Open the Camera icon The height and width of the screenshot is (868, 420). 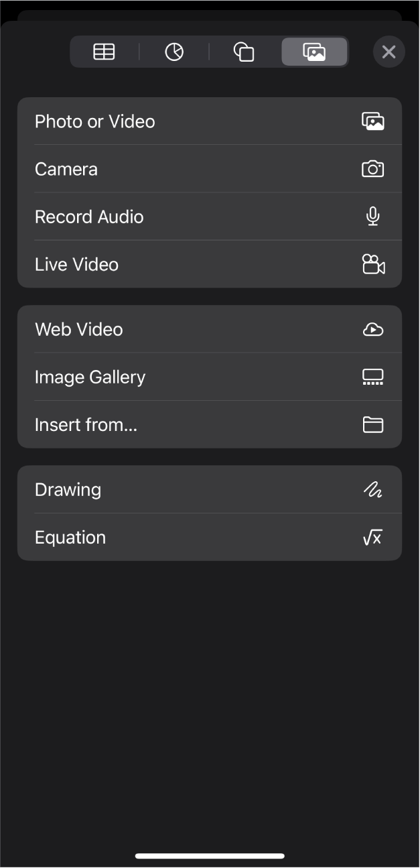coord(373,168)
